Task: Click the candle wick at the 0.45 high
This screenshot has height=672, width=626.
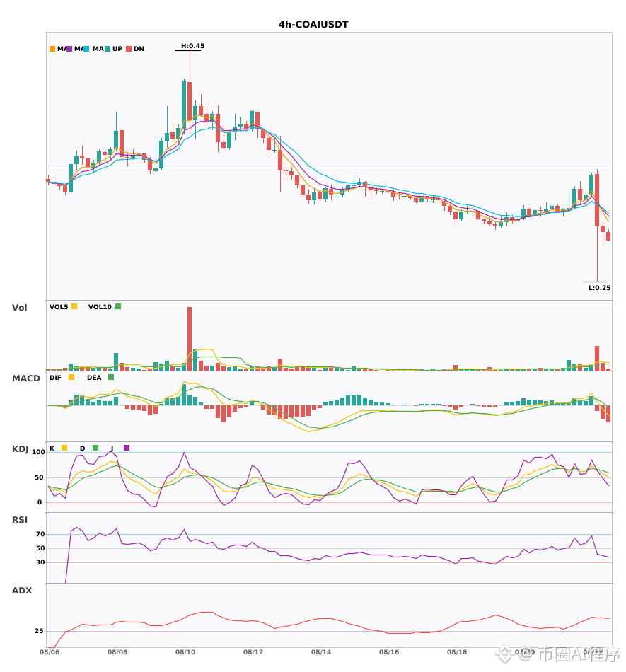Action: click(x=190, y=66)
